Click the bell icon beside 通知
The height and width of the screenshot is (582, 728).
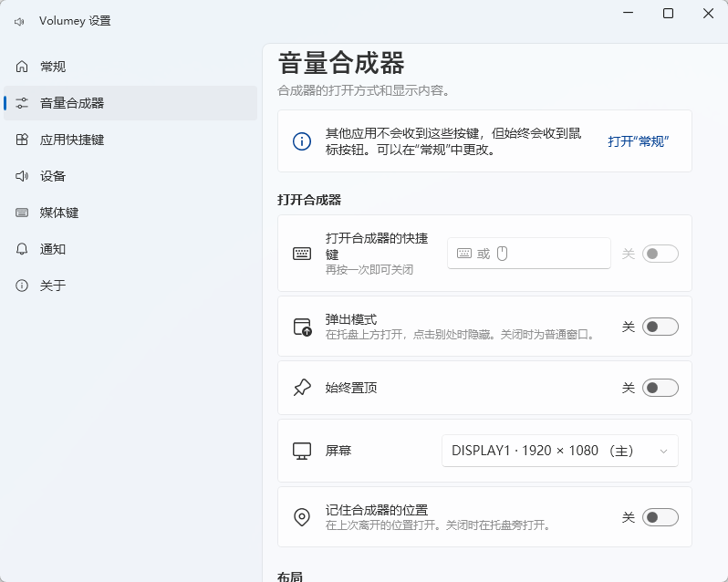(22, 249)
